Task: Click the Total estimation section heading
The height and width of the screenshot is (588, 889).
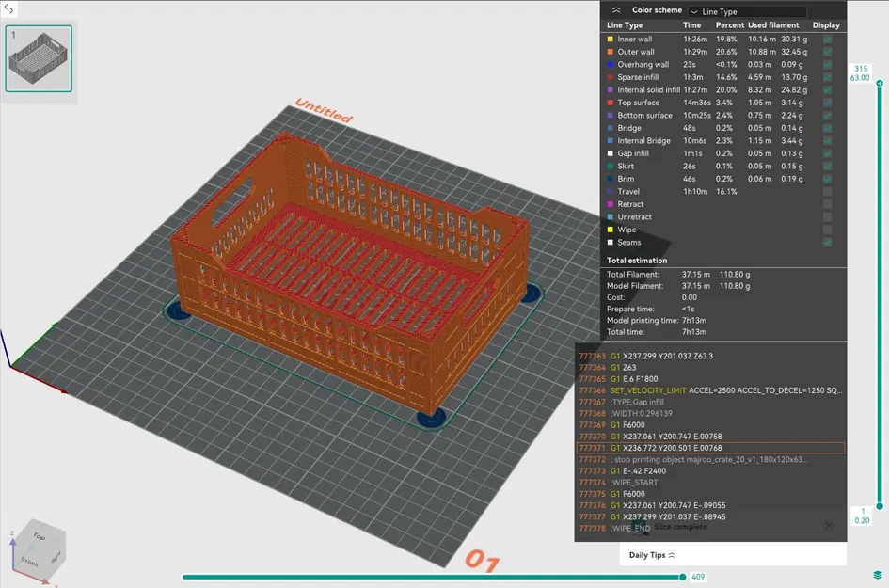Action: coord(638,260)
